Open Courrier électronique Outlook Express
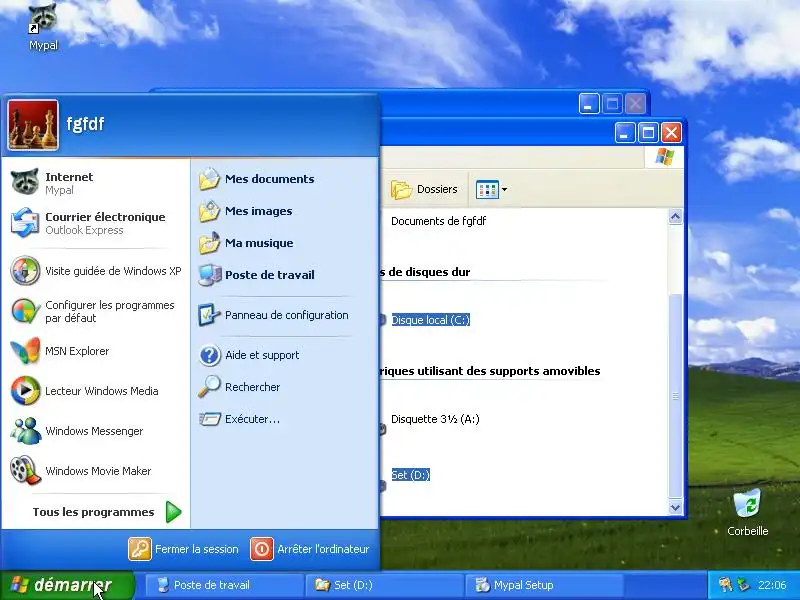The image size is (800, 600). pyautogui.click(x=95, y=223)
